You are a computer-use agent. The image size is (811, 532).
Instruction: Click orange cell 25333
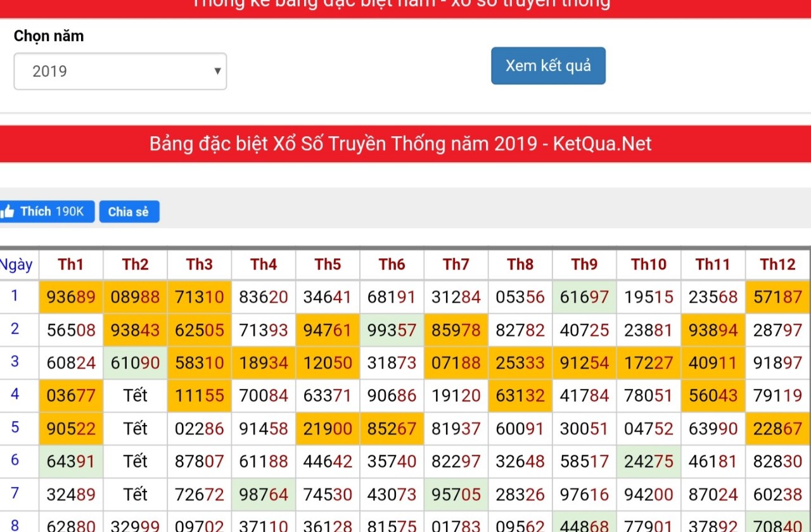pos(520,363)
